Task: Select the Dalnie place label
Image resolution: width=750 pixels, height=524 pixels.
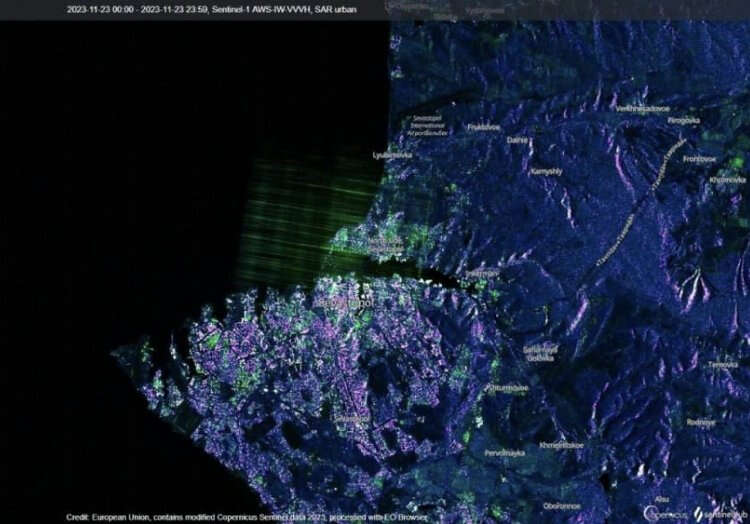Action: (x=517, y=141)
